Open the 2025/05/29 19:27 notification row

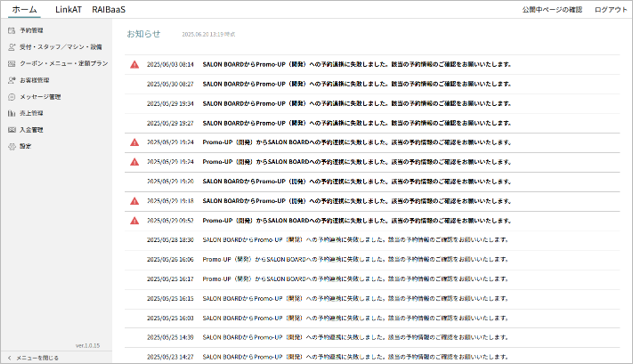pos(372,123)
